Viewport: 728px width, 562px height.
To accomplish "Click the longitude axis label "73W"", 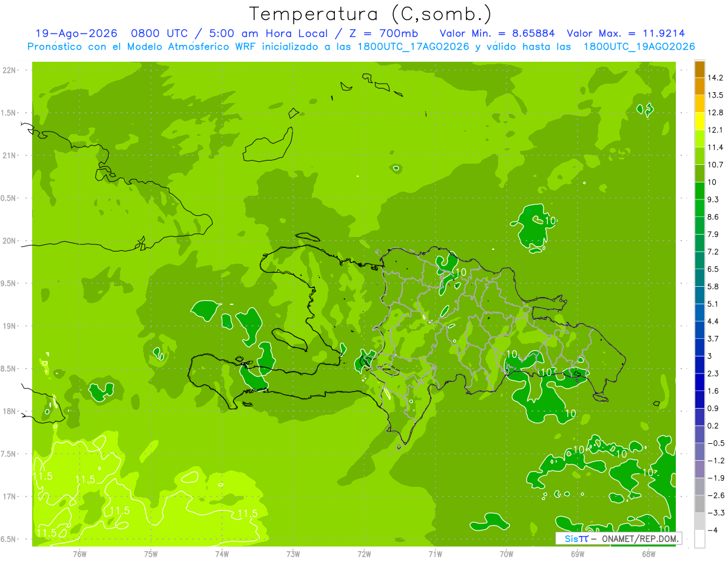I will [x=293, y=554].
